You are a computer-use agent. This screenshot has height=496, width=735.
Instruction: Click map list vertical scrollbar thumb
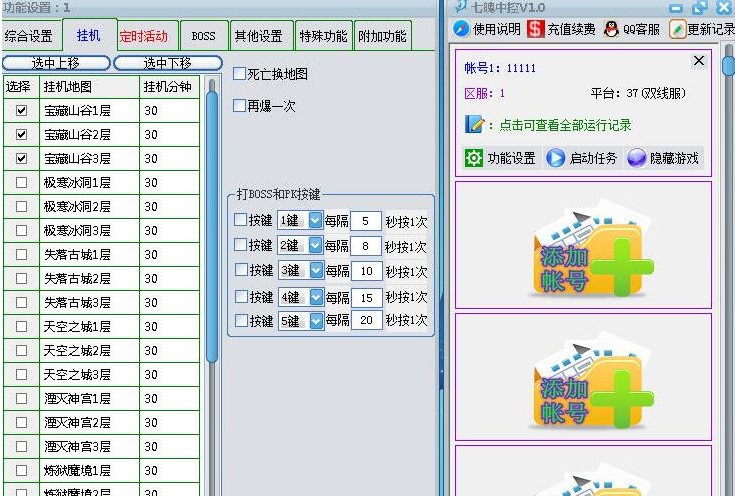coord(212,227)
